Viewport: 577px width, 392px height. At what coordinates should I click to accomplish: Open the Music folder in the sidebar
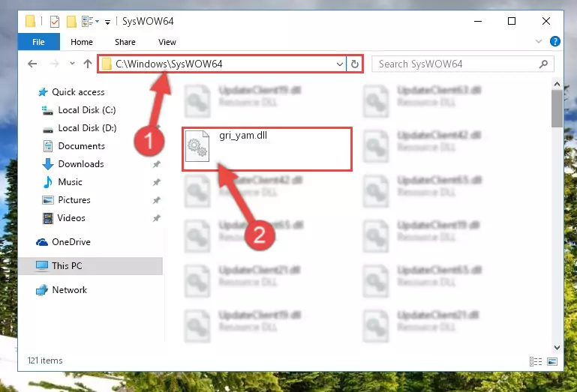[x=70, y=182]
